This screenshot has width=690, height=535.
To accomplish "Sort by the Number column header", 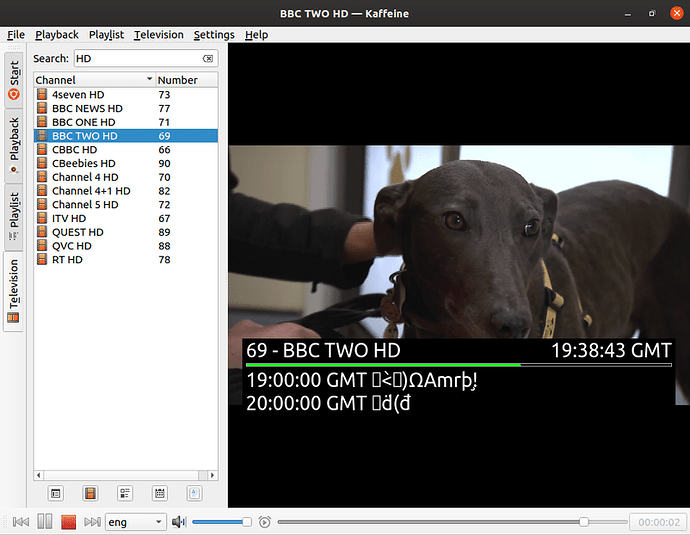I will coord(187,80).
